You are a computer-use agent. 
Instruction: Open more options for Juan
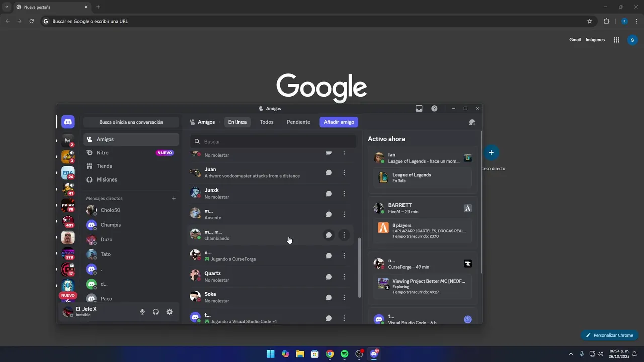click(344, 173)
